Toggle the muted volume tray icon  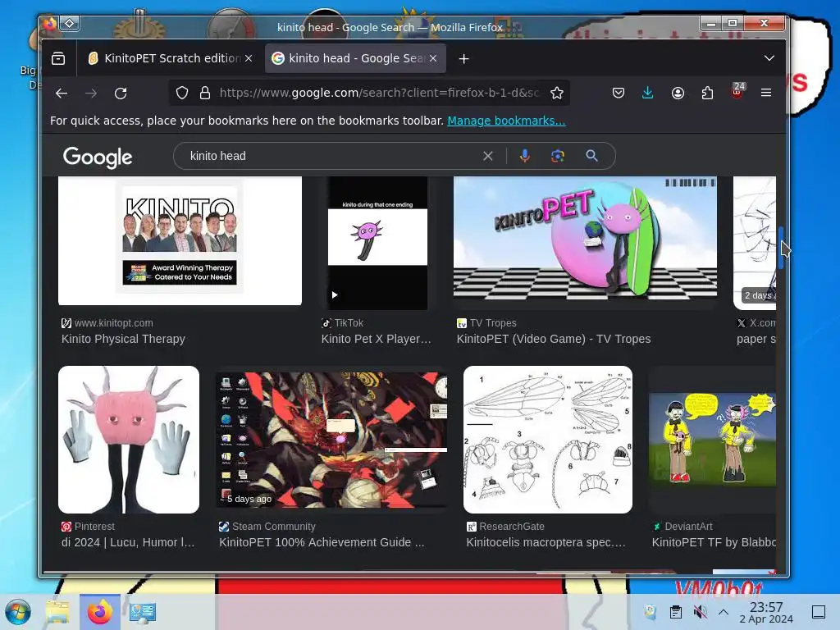click(700, 612)
